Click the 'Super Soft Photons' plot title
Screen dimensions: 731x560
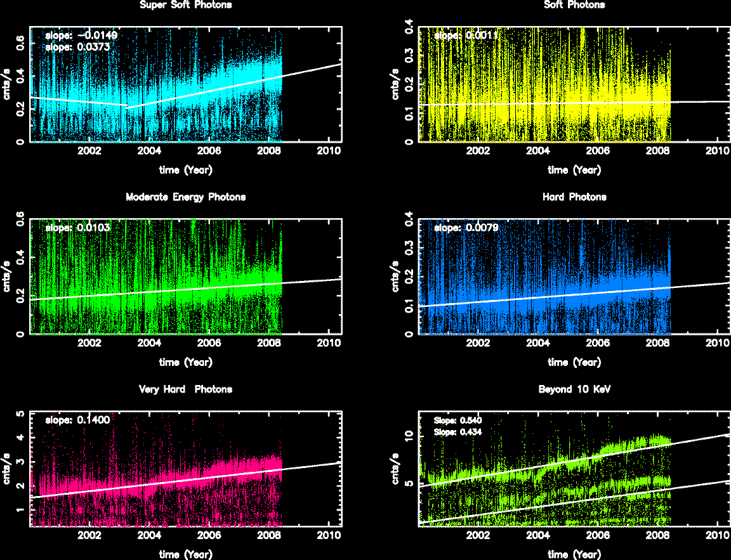[x=185, y=5]
